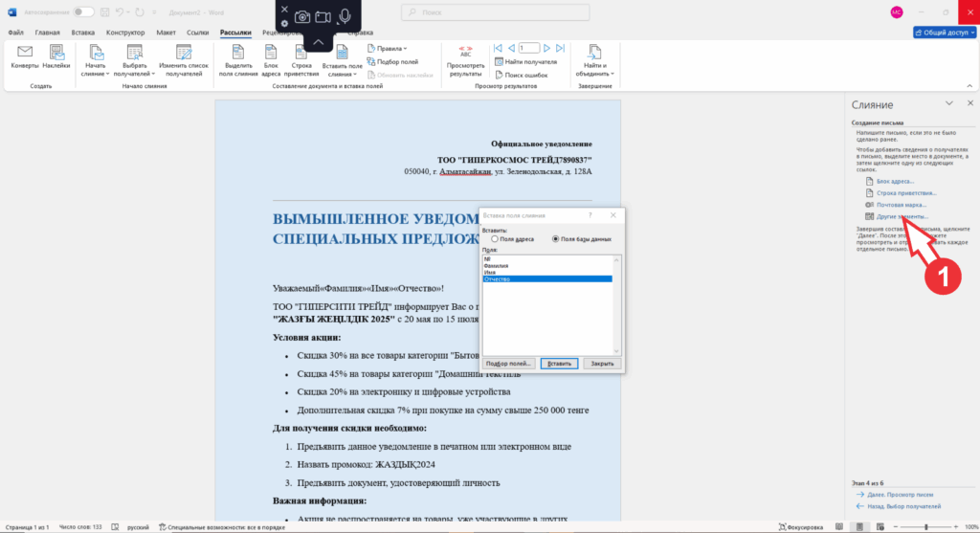Click Назад. Выбор получателей link
Screen dimensions: 980x533
tap(903, 507)
